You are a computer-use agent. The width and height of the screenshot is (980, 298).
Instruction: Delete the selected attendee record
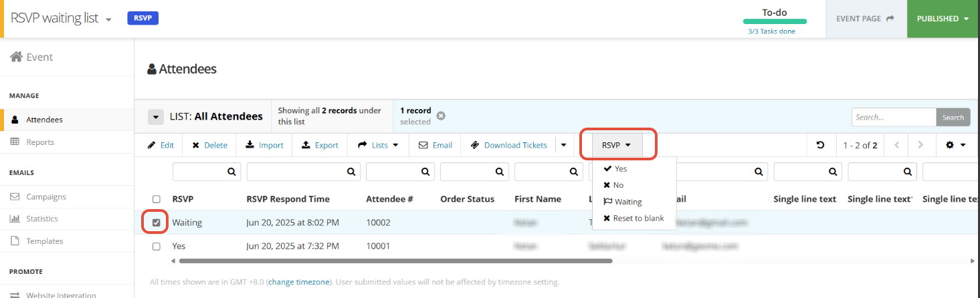[210, 145]
